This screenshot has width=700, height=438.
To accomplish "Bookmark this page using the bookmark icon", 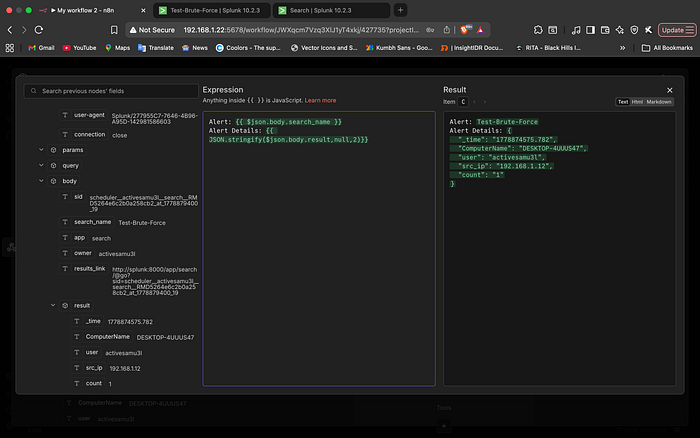I will point(114,30).
